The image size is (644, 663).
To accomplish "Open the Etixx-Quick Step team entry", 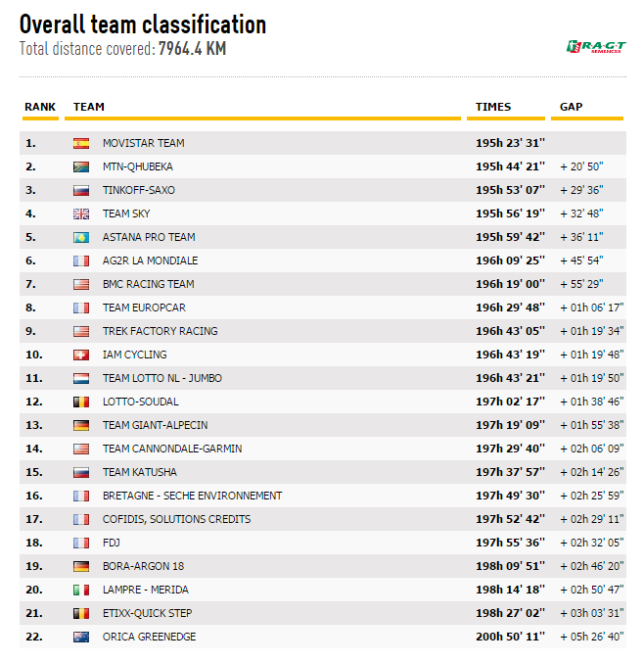I will (x=147, y=613).
